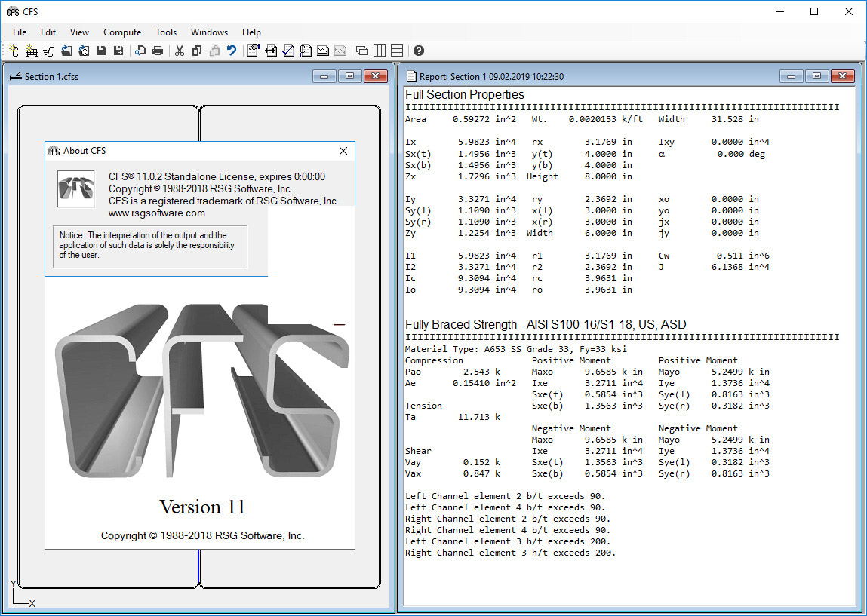The image size is (867, 616).
Task: Click the Help question mark icon
Action: (x=419, y=51)
